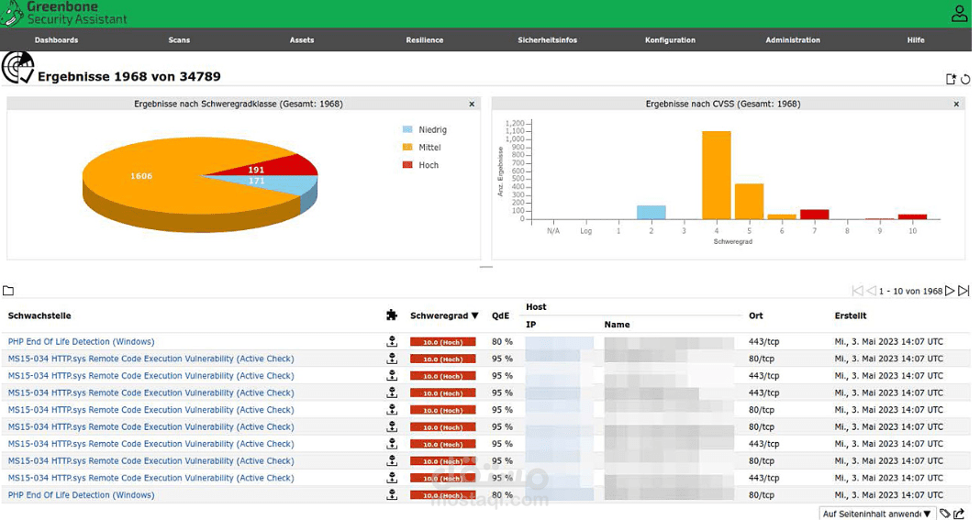Open the Hilfe menu
The height and width of the screenshot is (520, 980).
pyautogui.click(x=916, y=40)
